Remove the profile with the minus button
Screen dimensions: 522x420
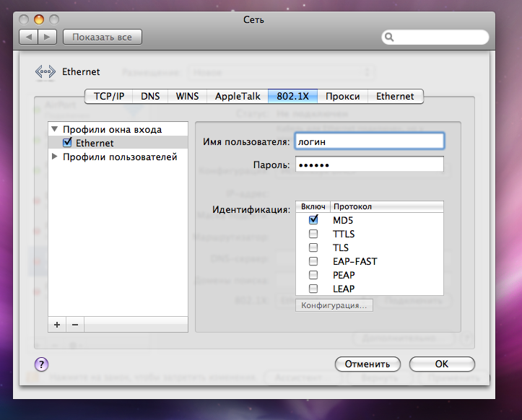(75, 325)
